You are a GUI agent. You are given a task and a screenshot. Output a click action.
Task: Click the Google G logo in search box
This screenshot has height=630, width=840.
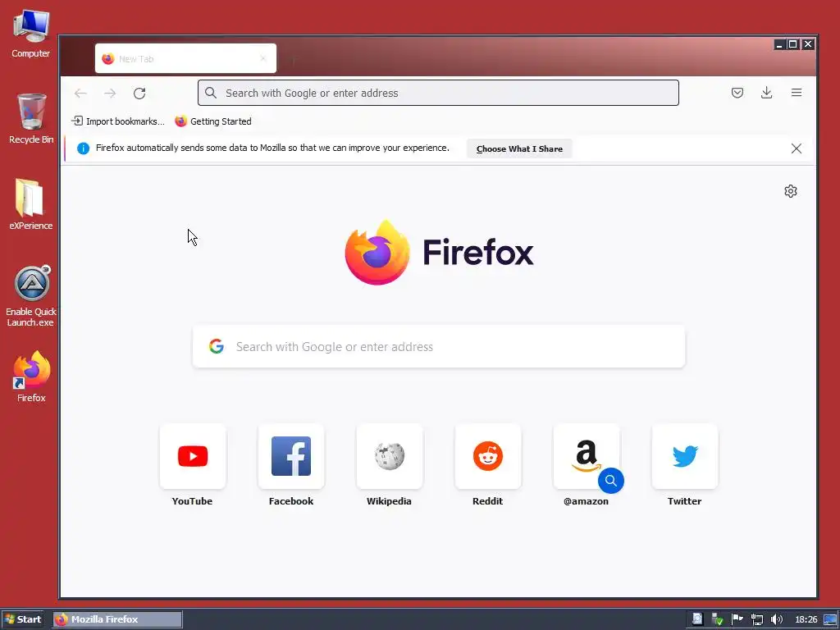[x=217, y=347]
